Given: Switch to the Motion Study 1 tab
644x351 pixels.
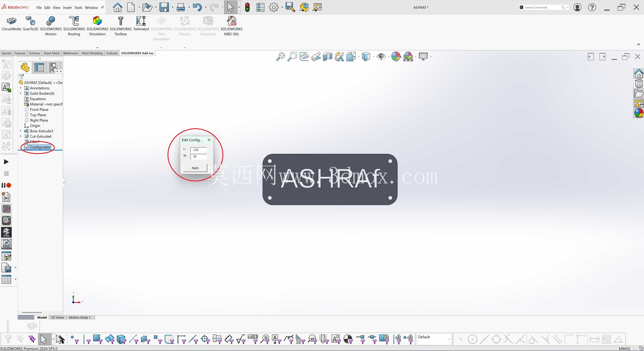Looking at the screenshot, I should pos(80,318).
